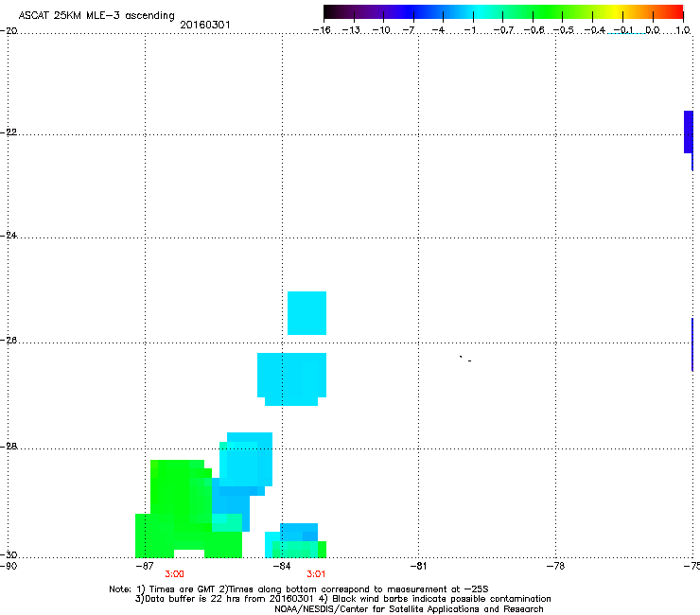Click the small cyan square above -26 latitude
Screen dimensions: 700x615
306,312
